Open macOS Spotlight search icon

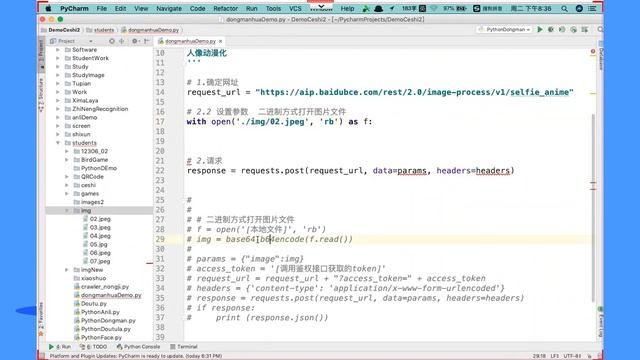click(564, 8)
